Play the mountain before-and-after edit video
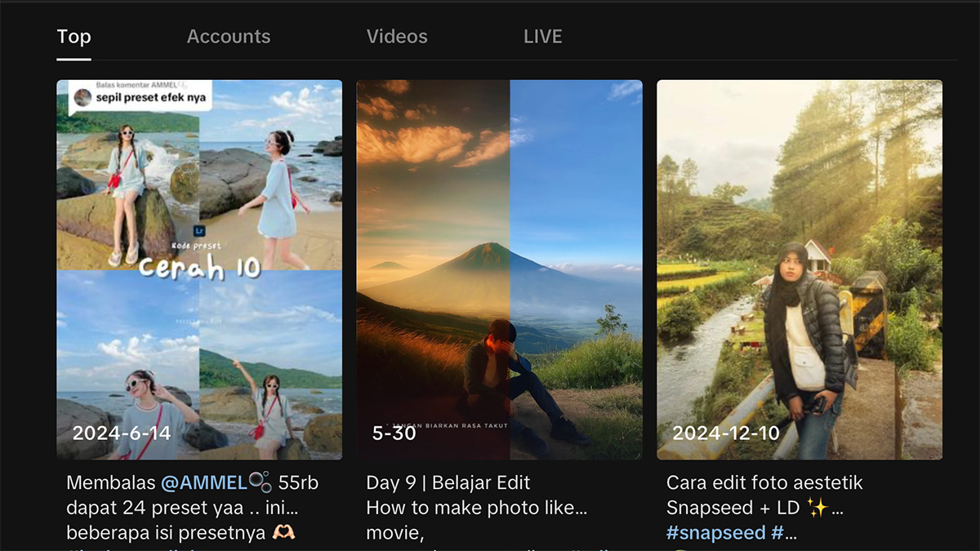980x551 pixels. [499, 269]
